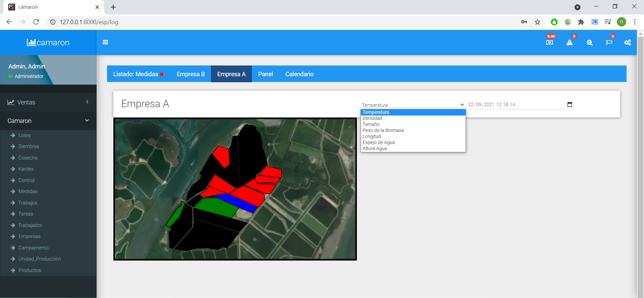The width and height of the screenshot is (644, 298).
Task: Select Densidad from the dropdown list
Action: 372,118
